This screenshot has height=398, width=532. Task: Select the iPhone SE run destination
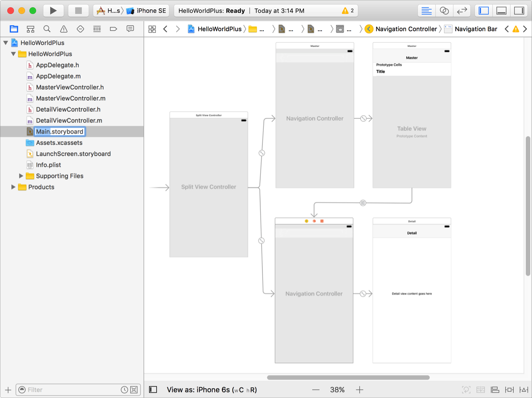[x=146, y=11]
